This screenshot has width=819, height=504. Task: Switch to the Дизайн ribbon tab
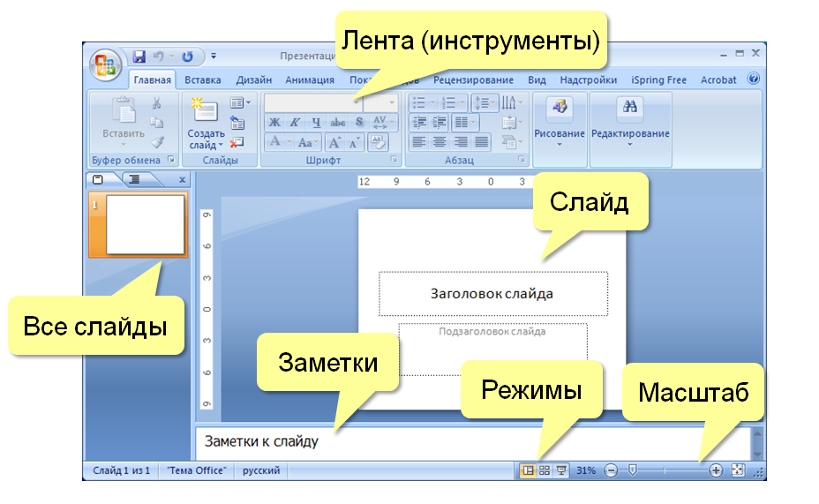pyautogui.click(x=254, y=80)
